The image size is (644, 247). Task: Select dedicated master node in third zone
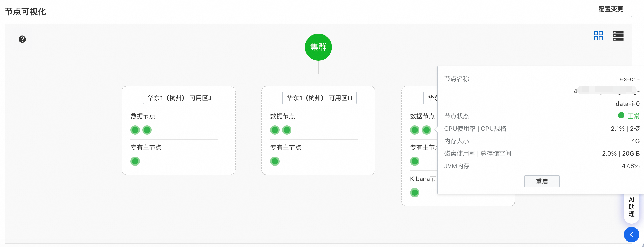coord(415,161)
